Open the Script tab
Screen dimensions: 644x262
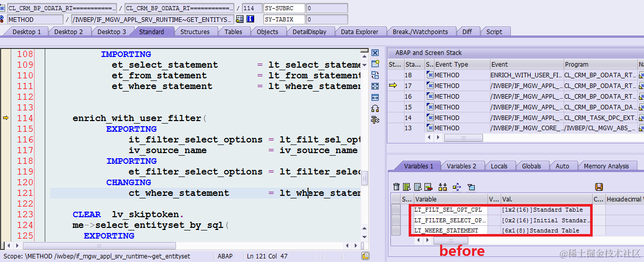click(x=494, y=32)
